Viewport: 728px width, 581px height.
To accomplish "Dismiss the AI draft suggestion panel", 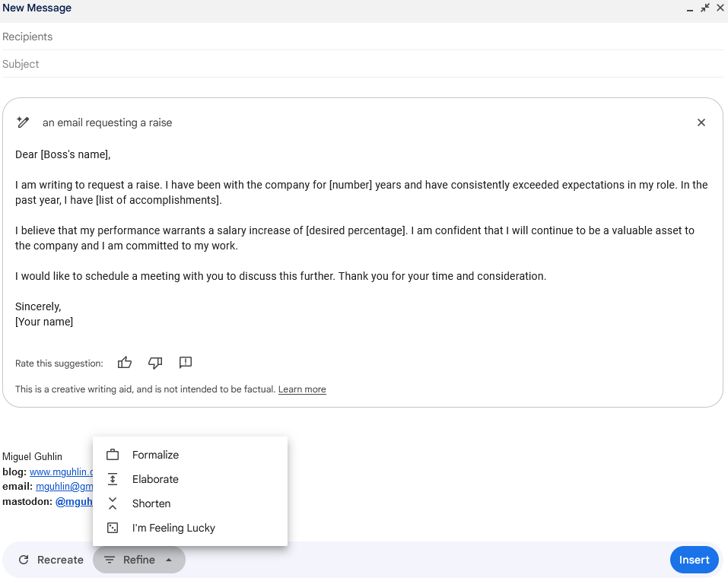I will tap(701, 122).
